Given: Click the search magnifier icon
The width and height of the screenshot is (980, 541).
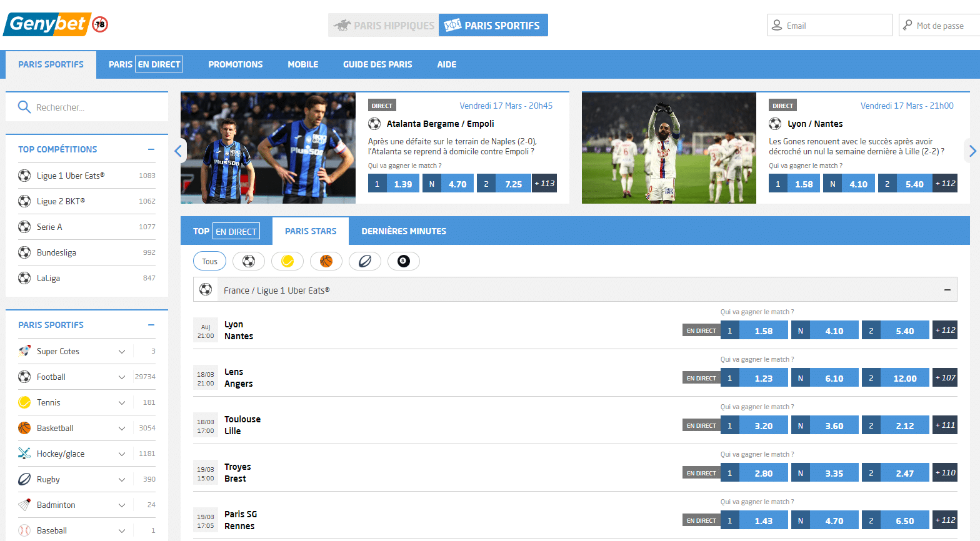Looking at the screenshot, I should [24, 107].
